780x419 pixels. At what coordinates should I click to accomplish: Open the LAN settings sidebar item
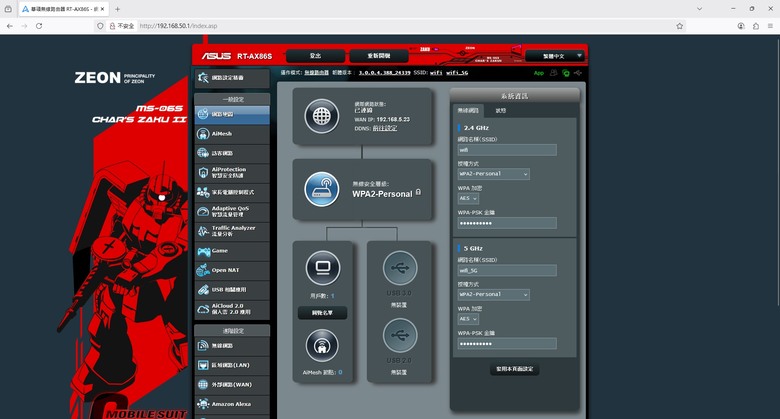coord(232,365)
